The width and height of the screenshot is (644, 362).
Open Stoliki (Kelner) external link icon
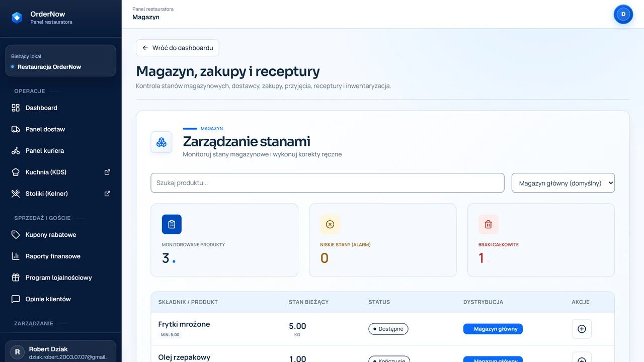click(x=107, y=194)
